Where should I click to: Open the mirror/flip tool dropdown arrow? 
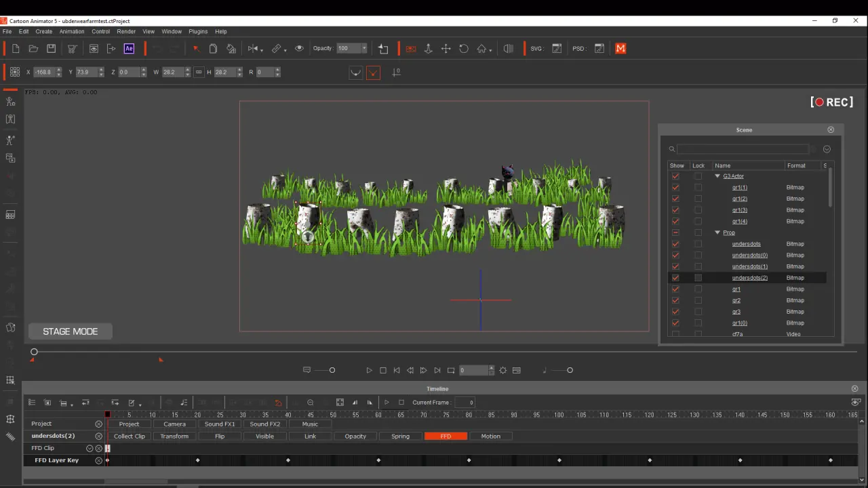261,49
